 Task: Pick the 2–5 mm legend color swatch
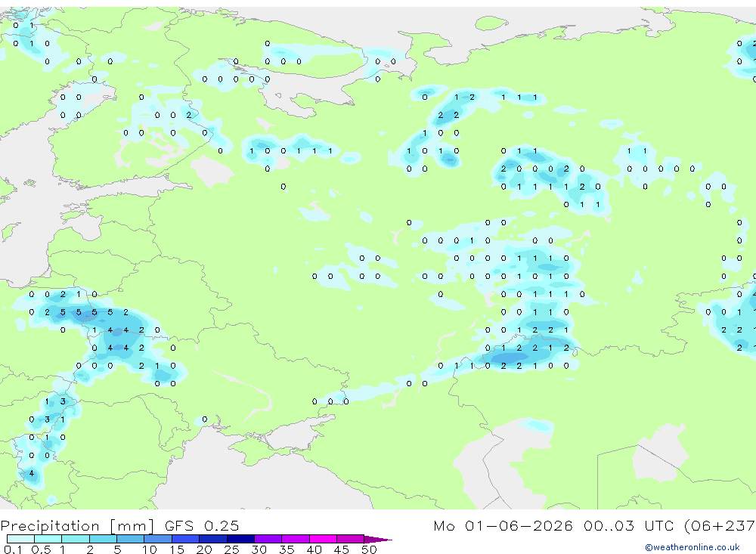103,539
